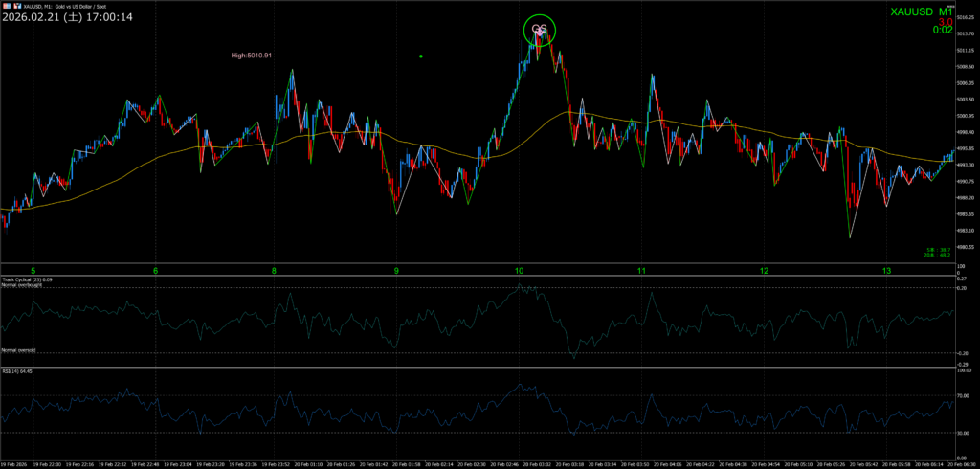980x469 pixels.
Task: Select hour marker 8 on the timeline
Action: [x=275, y=272]
